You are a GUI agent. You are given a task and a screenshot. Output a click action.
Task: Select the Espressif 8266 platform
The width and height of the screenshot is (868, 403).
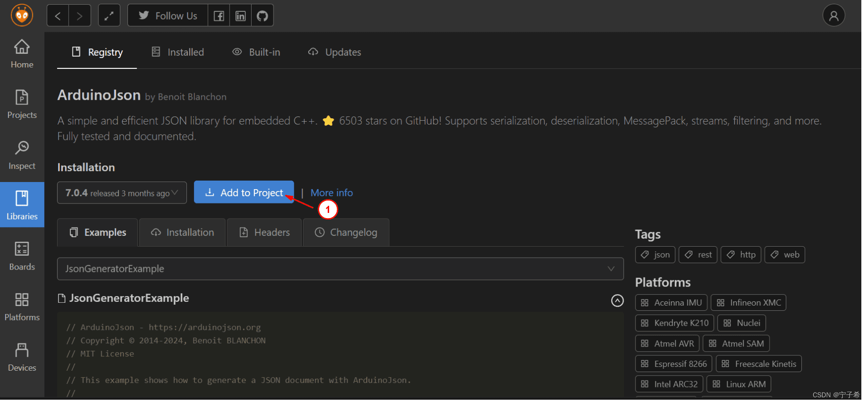673,364
